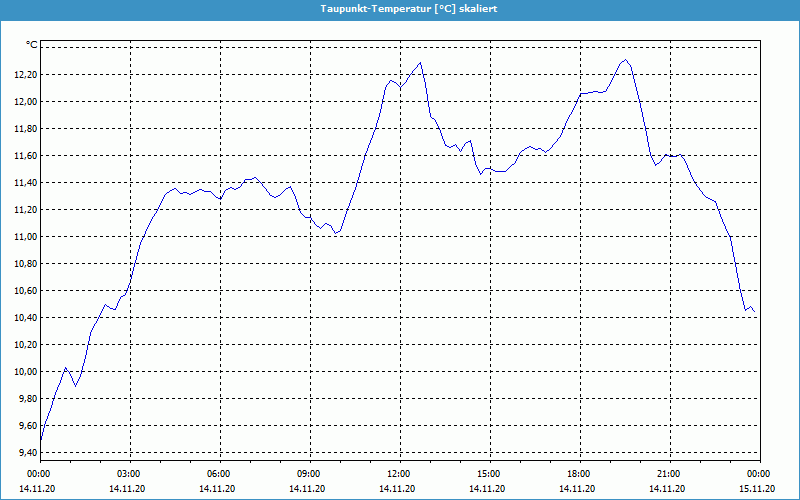Click the °C unit label on the y-axis
The height and width of the screenshot is (500, 800).
[x=32, y=44]
